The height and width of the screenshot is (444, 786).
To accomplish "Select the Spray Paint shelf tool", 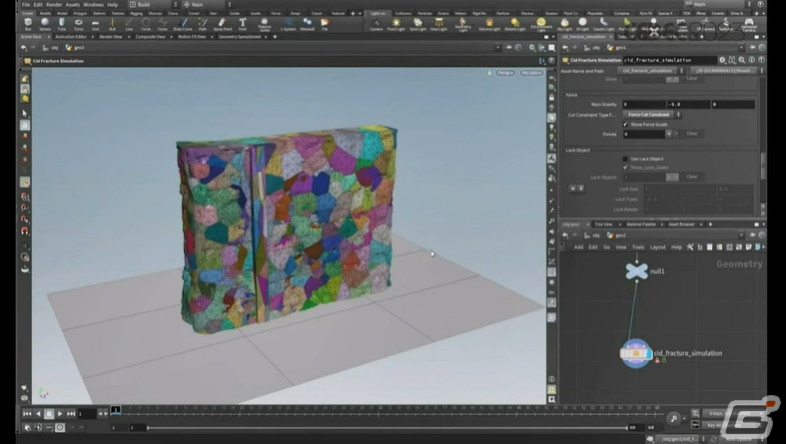I will pos(223,24).
